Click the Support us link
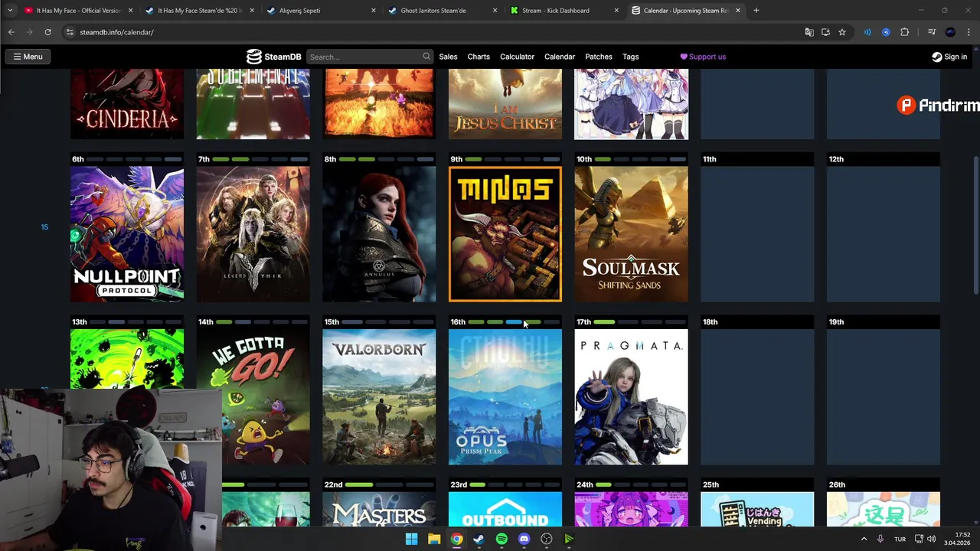Viewport: 980px width, 551px height. (703, 57)
